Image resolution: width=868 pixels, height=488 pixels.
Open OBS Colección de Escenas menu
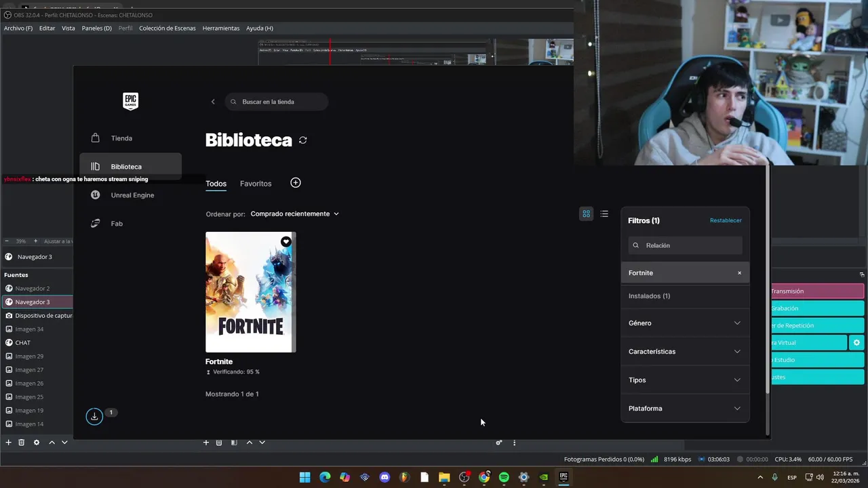click(167, 28)
